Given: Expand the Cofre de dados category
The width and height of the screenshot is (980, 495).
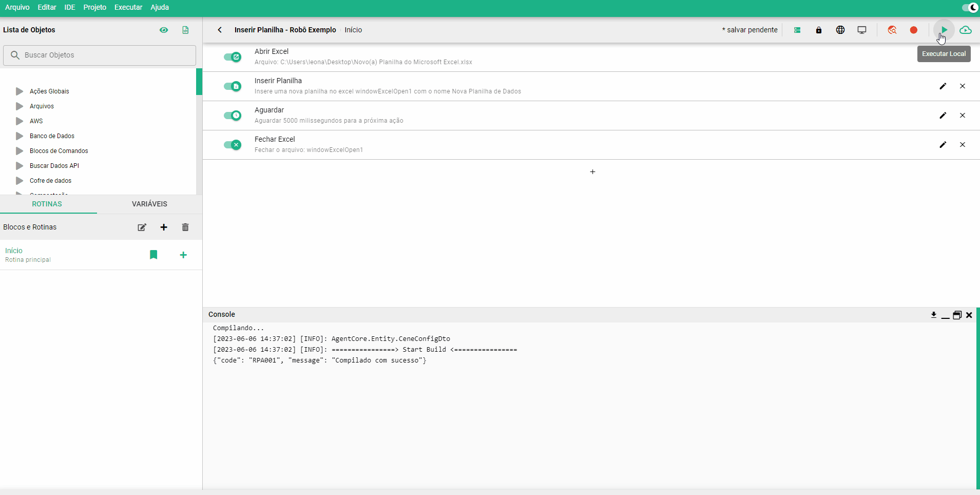Looking at the screenshot, I should tap(20, 181).
